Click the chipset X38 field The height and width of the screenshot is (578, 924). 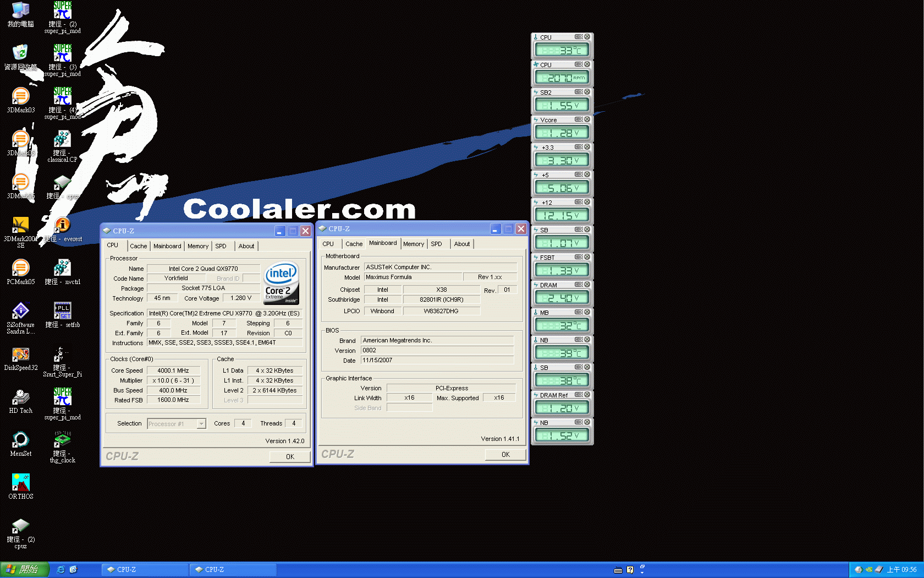tap(442, 290)
